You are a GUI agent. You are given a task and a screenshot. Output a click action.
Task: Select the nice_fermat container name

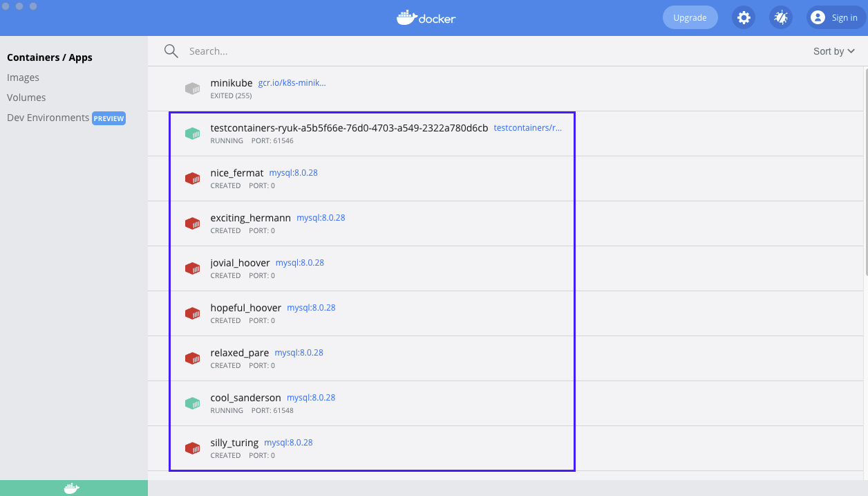(x=237, y=173)
